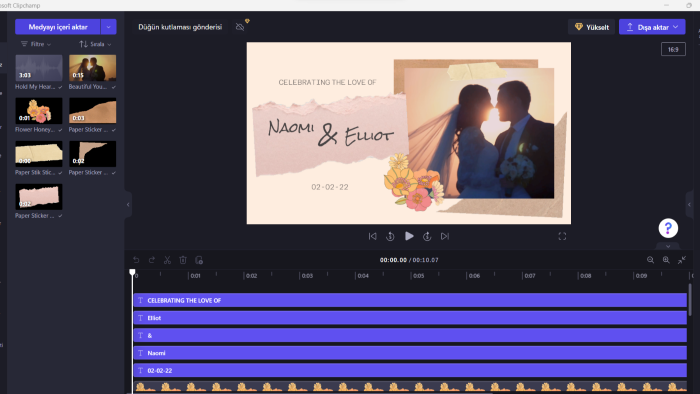Skip to the start of video

pyautogui.click(x=372, y=236)
